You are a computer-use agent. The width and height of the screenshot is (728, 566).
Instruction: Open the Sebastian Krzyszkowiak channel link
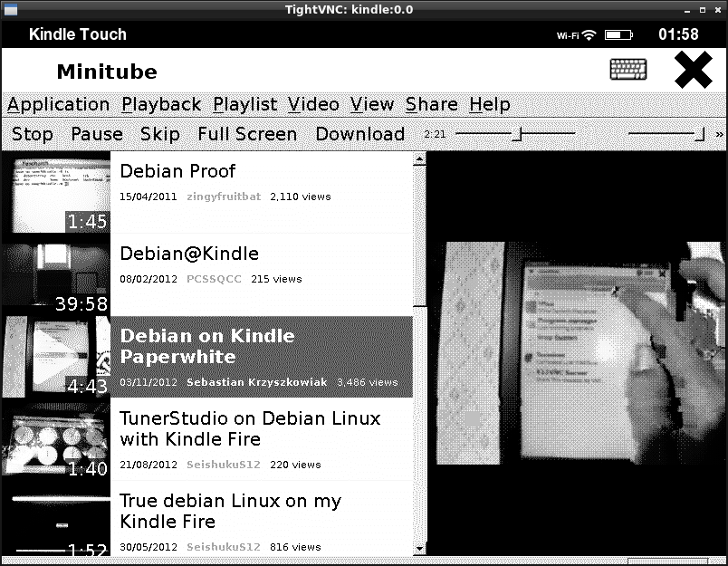pos(257,382)
